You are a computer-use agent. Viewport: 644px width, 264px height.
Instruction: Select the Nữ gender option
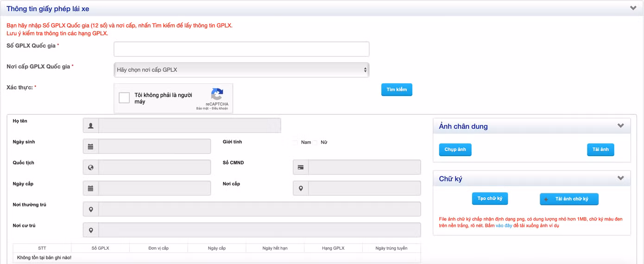(315, 143)
